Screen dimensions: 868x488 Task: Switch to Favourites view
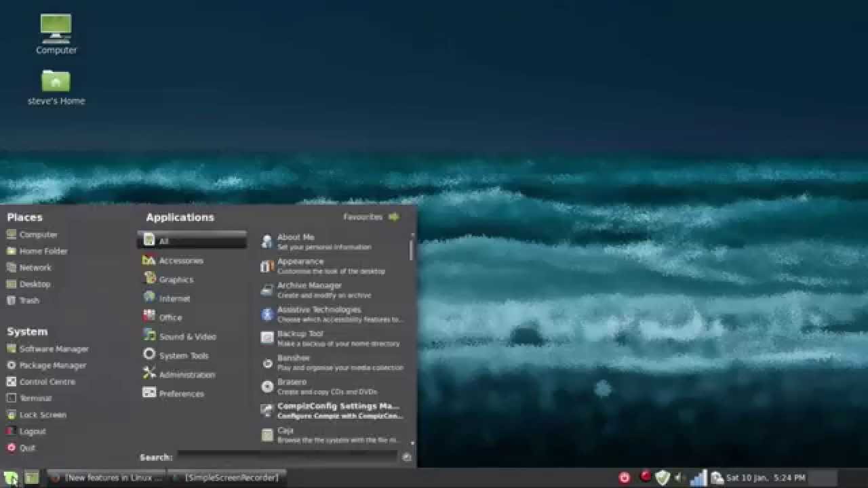pos(371,217)
